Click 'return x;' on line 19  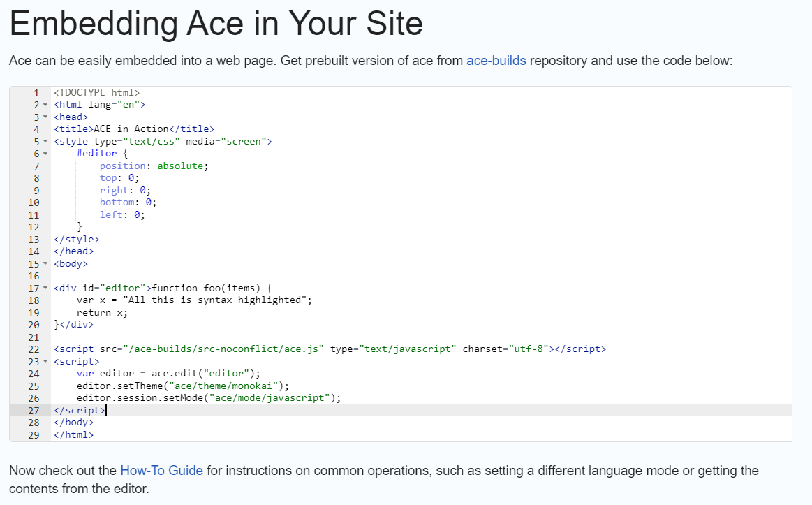[103, 312]
